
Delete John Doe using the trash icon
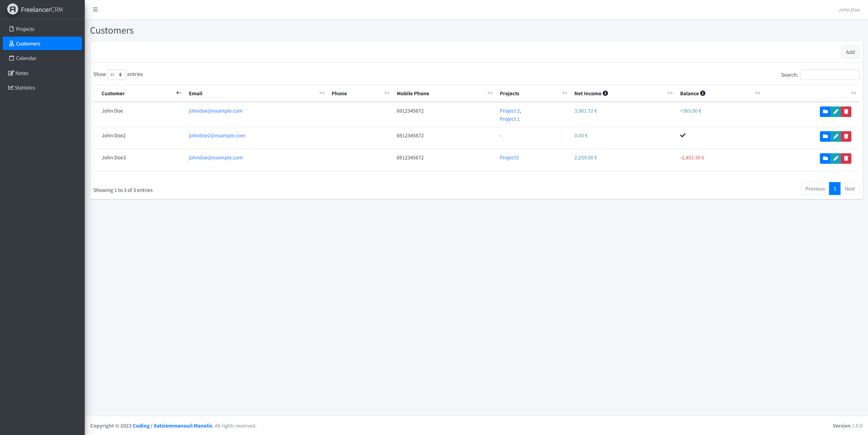click(846, 112)
